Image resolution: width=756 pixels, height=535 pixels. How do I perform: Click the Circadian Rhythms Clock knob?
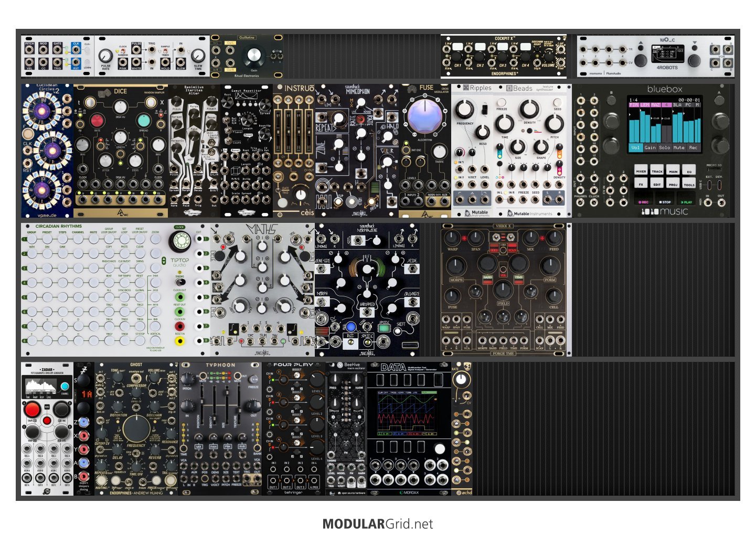point(180,241)
